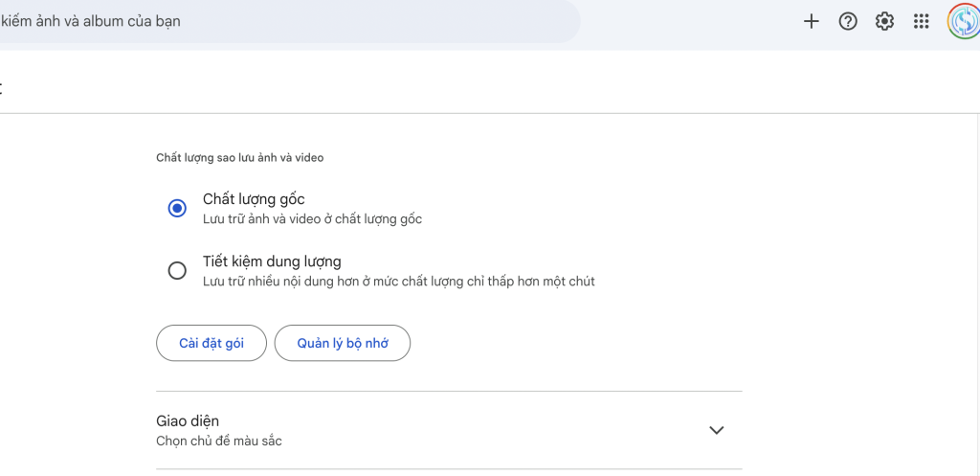Click the "Giao diện" section title
Image resolution: width=980 pixels, height=476 pixels.
(188, 421)
